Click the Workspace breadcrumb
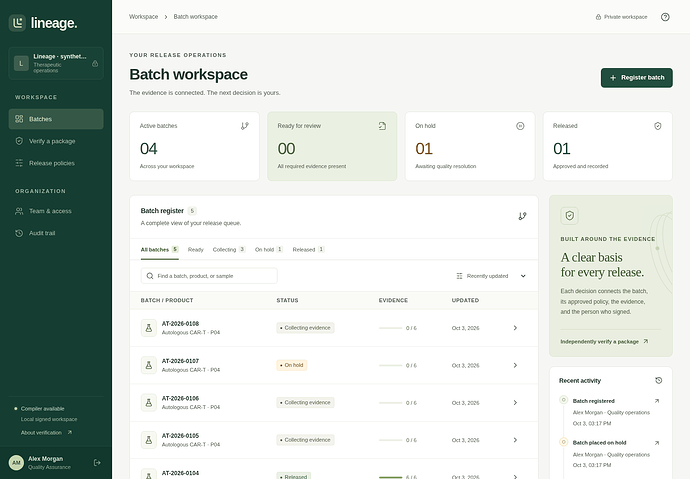Viewport: 690px width, 479px height. pos(143,17)
